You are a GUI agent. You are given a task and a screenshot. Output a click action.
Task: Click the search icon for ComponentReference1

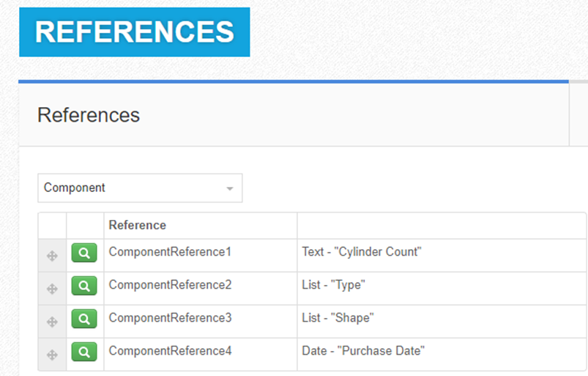(84, 253)
